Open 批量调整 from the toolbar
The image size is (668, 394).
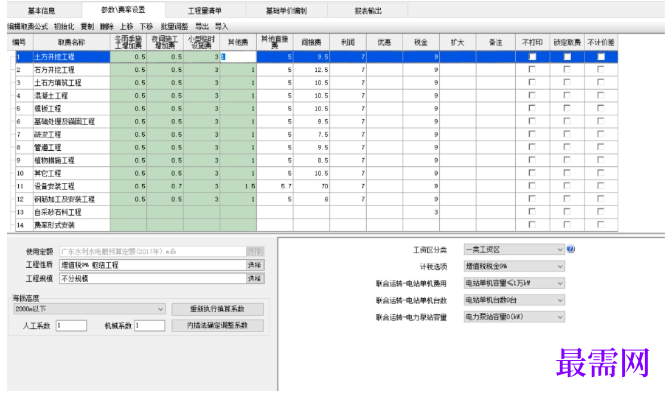click(174, 26)
